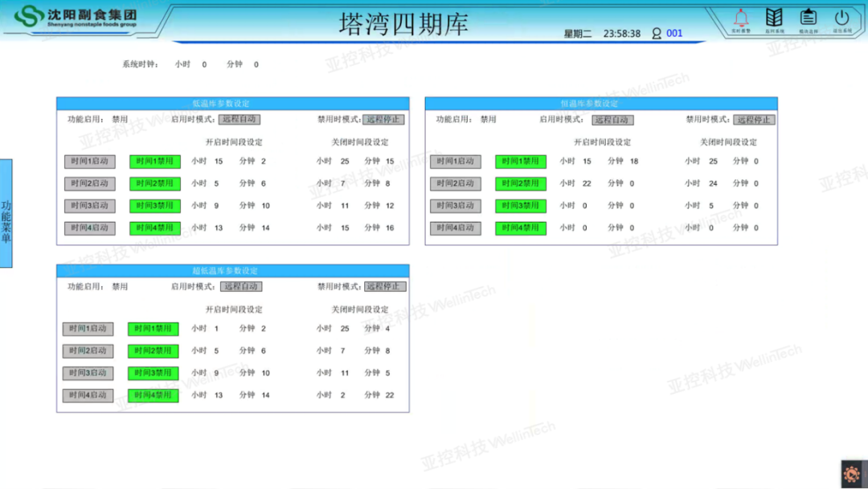
Task: Click the user profile icon beside 001
Action: tap(657, 34)
